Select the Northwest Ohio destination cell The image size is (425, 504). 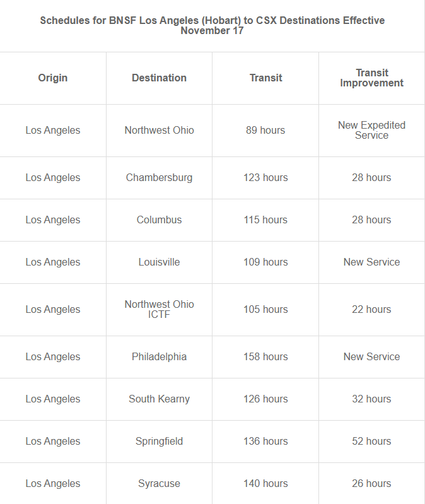click(x=159, y=131)
